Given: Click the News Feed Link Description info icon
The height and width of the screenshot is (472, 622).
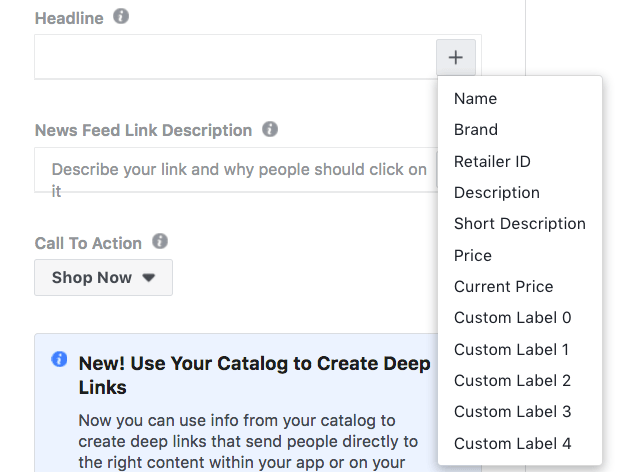Looking at the screenshot, I should [x=270, y=129].
